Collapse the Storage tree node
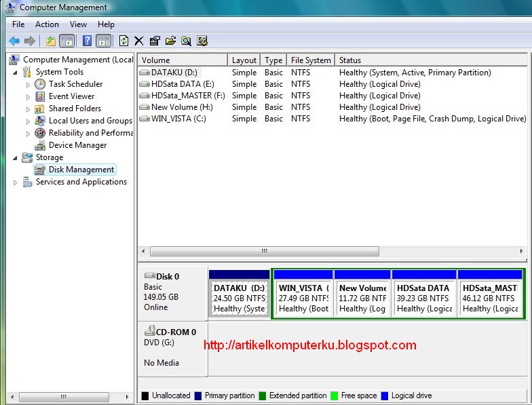Viewport: 532px width, 405px height. [x=15, y=157]
